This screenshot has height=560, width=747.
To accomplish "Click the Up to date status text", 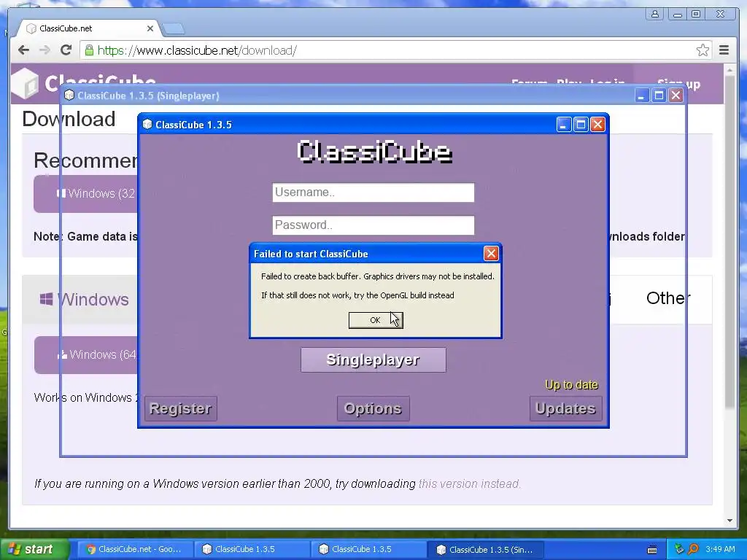I will (571, 385).
